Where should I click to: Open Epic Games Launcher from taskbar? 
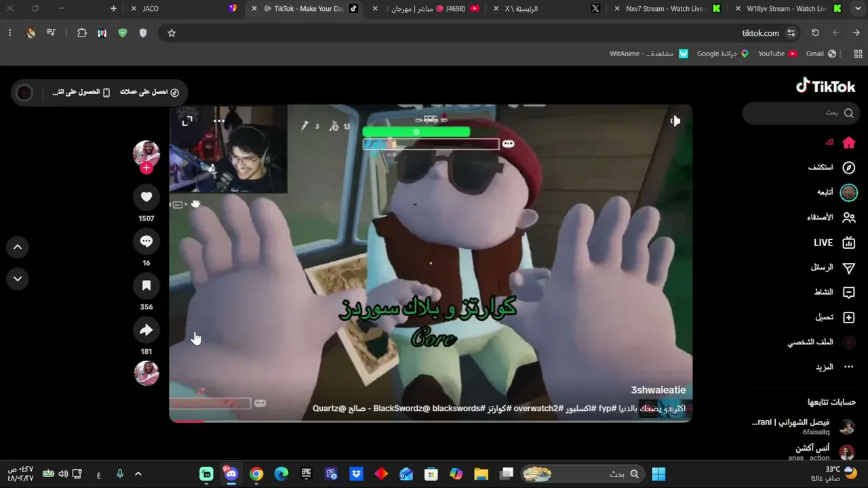[307, 474]
